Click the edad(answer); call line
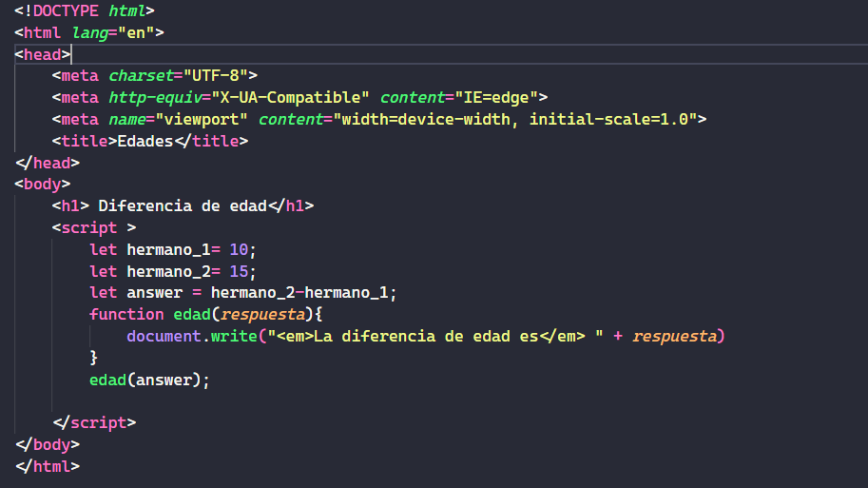 pos(149,381)
